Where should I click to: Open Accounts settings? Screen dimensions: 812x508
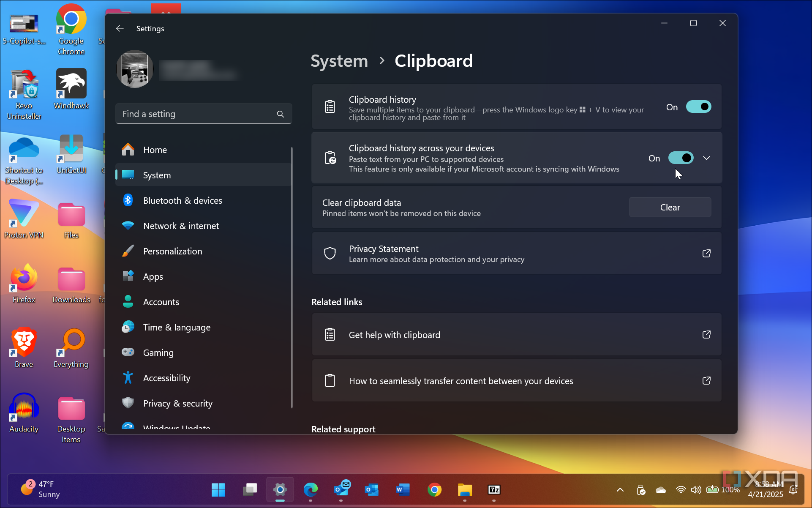click(x=204, y=302)
